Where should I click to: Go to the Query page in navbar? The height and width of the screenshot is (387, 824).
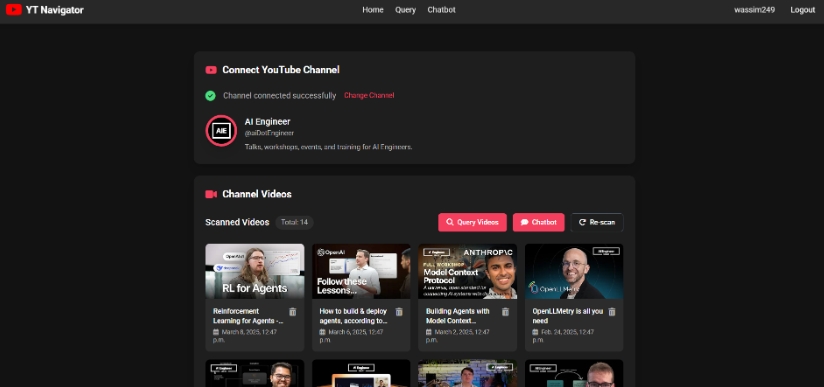405,10
